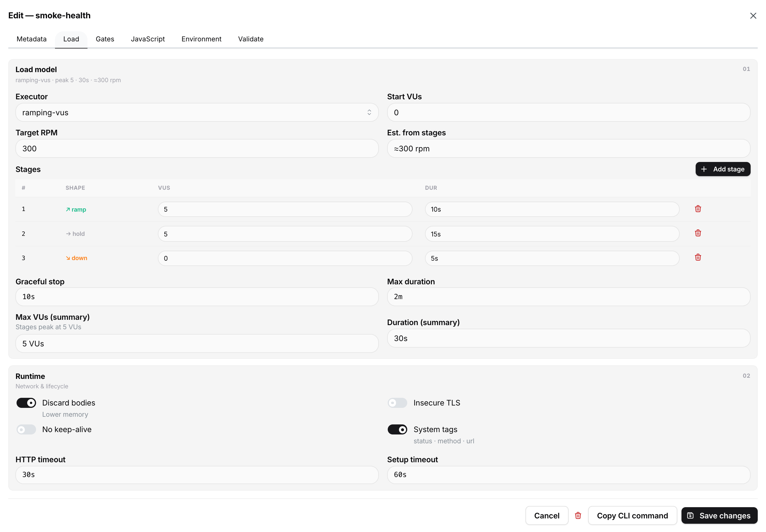Switch to the Environment tab
The image size is (766, 532).
point(201,39)
